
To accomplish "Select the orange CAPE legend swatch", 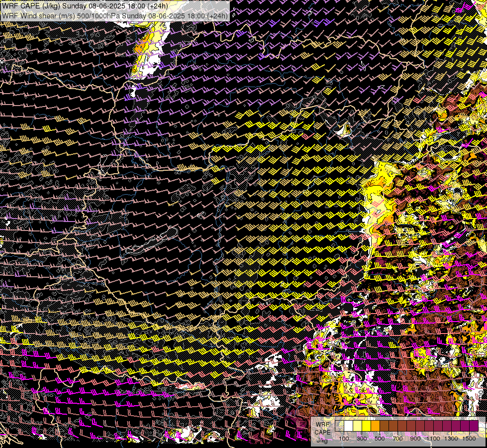I will 375,426.
